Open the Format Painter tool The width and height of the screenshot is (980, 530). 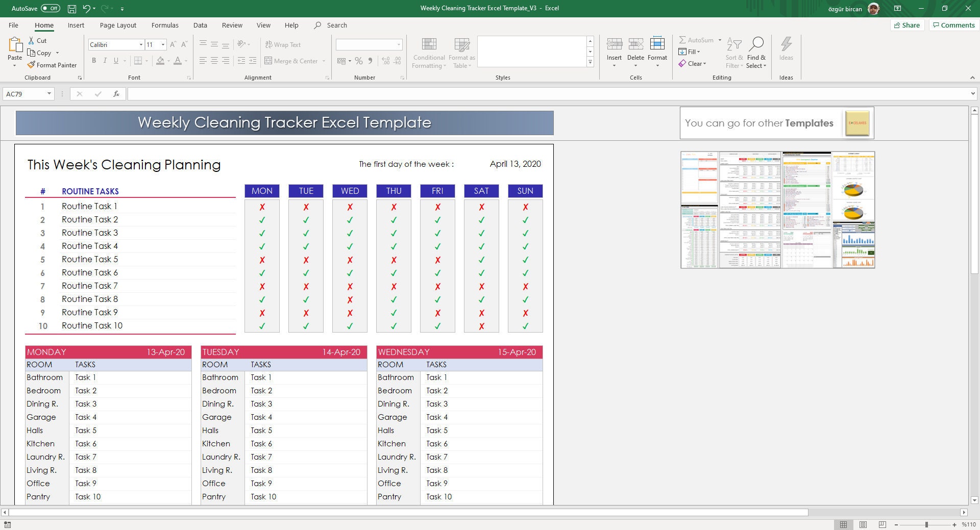pos(53,65)
